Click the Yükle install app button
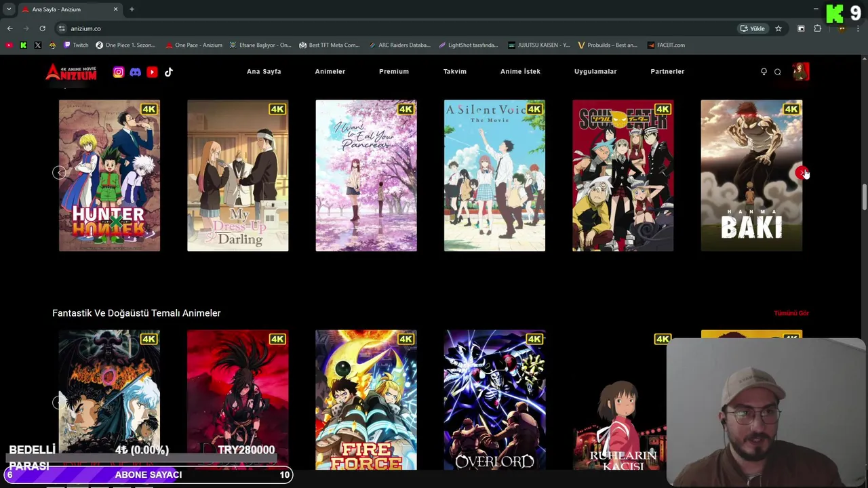 [753, 28]
